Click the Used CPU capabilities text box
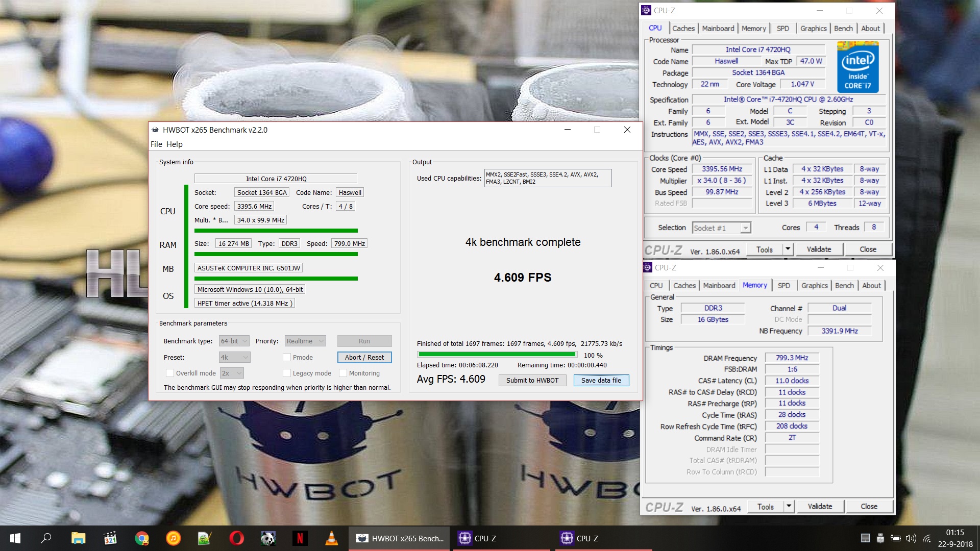 [548, 178]
